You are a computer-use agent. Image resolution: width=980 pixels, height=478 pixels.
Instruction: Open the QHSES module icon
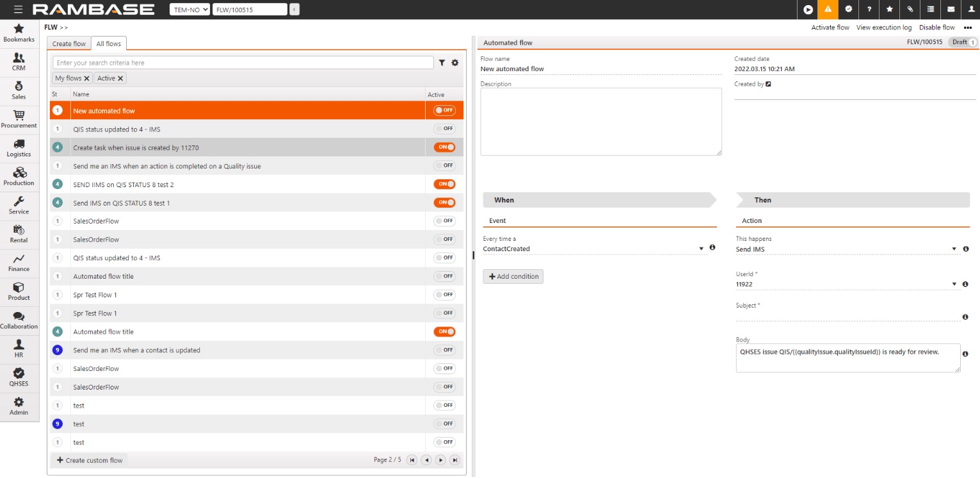[19, 377]
